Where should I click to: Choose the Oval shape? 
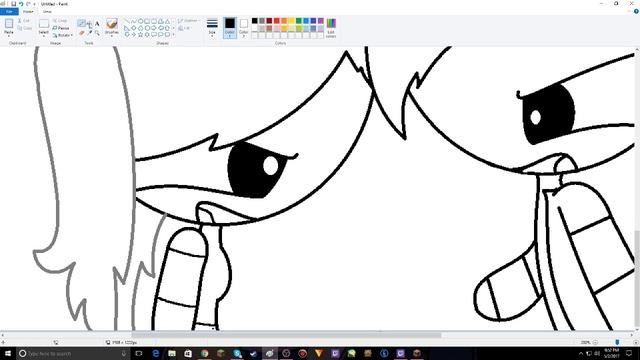[140, 21]
